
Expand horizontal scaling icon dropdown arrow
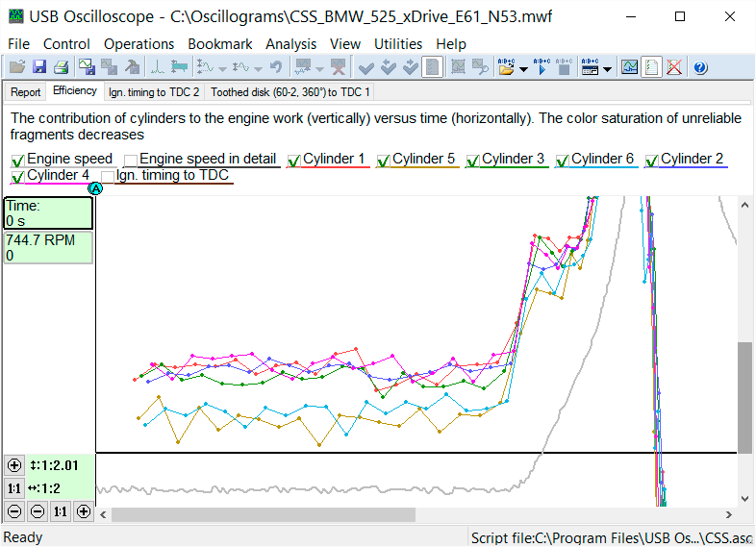point(258,69)
